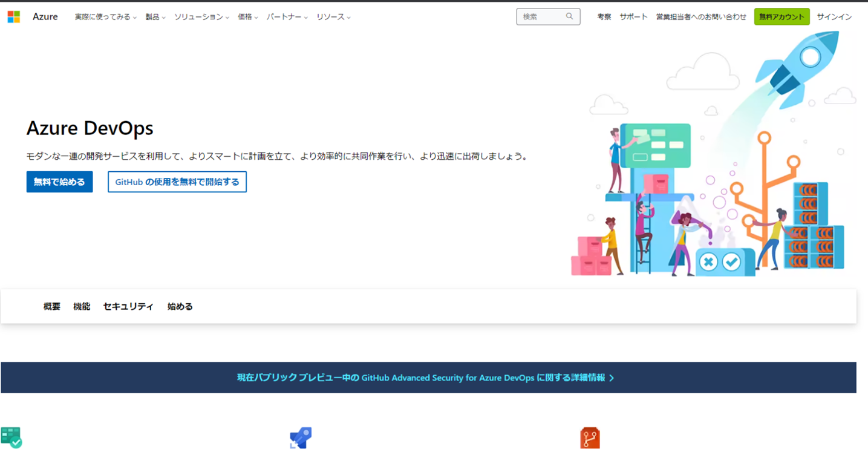Click the green 無料アカウント button

click(782, 16)
